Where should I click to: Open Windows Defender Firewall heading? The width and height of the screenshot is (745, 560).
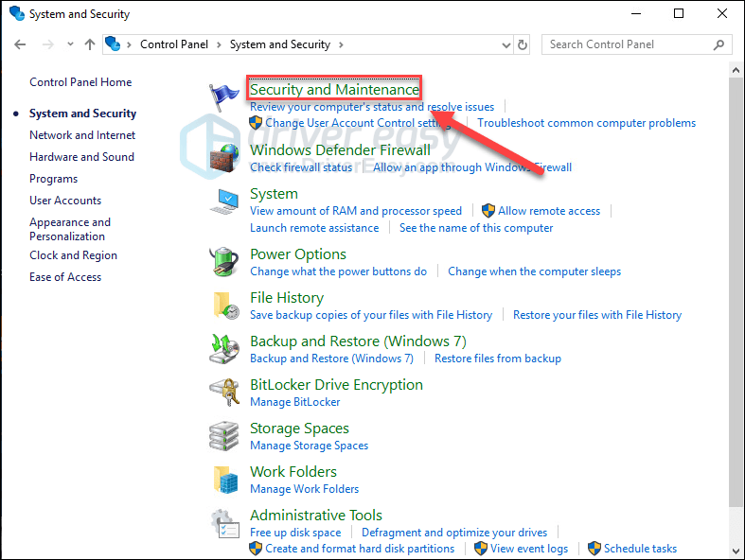(x=340, y=150)
